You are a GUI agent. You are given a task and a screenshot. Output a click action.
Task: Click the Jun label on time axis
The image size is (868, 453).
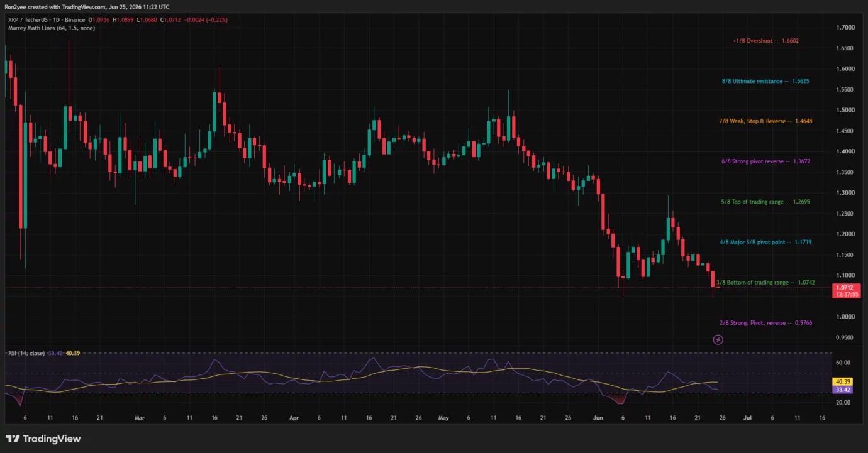click(x=598, y=417)
